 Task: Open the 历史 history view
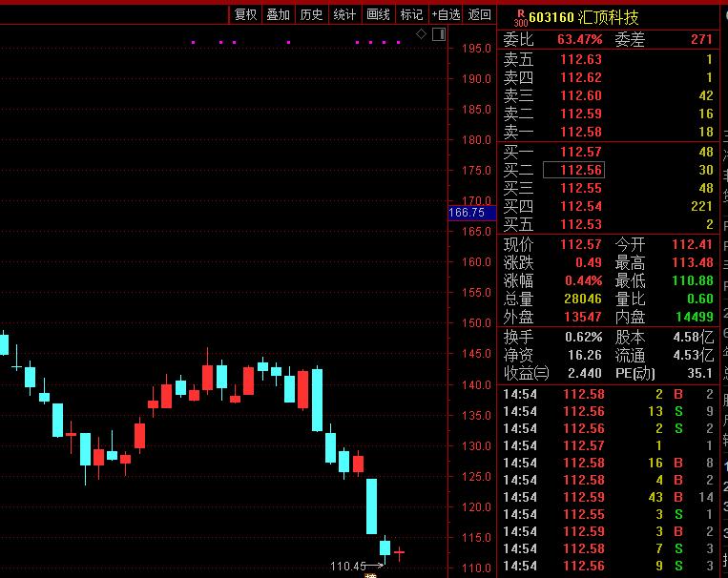click(311, 15)
